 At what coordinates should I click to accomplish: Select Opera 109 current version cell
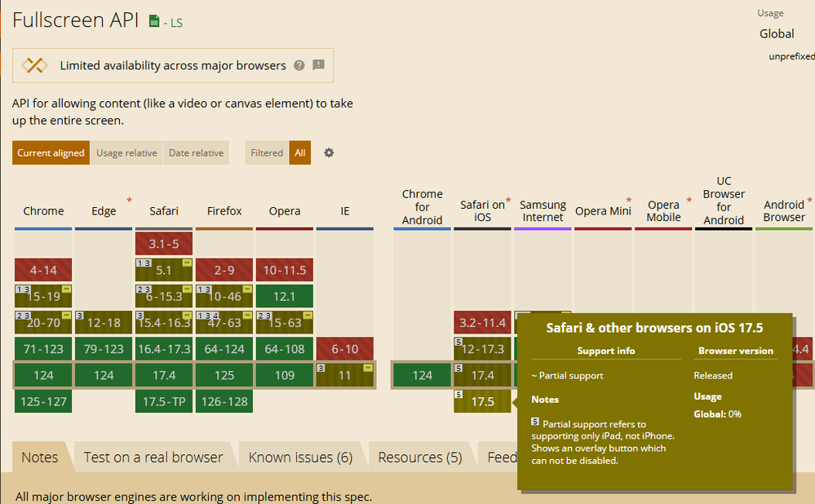click(x=285, y=375)
